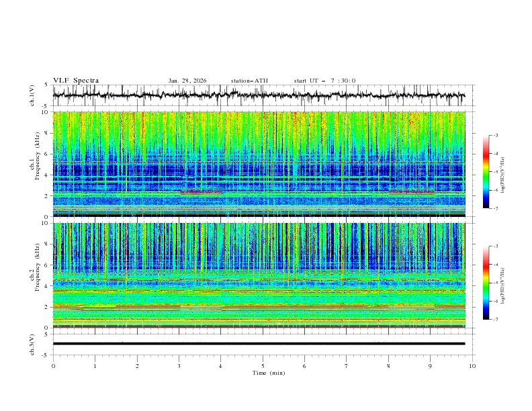Image resolution: width=532 pixels, height=411 pixels.
Task: Select the 10 minute tick on time axis
Action: coord(472,366)
